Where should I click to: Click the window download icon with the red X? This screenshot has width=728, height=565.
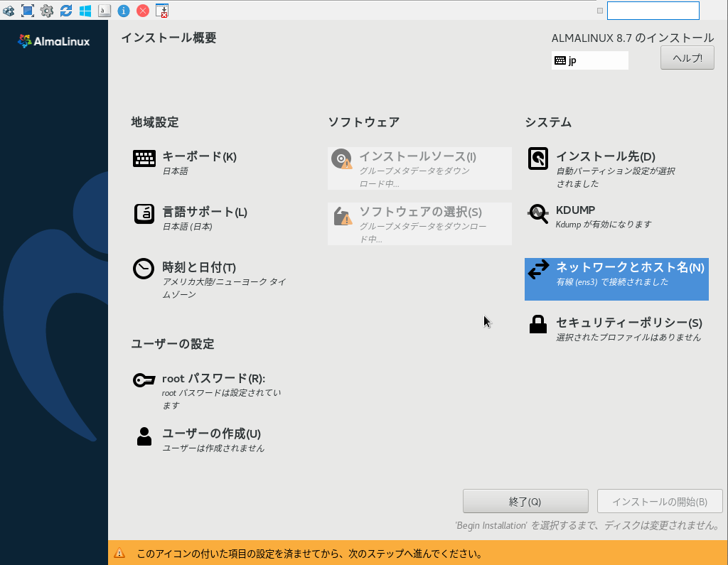[x=161, y=10]
